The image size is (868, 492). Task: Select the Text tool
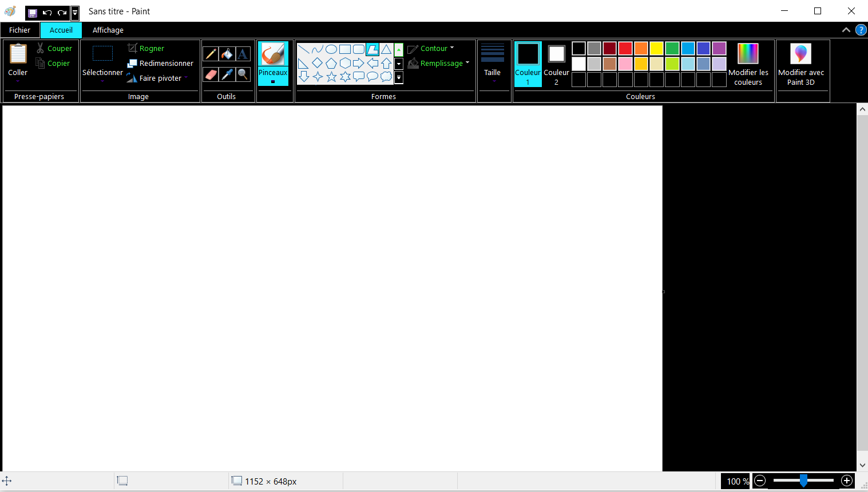(x=243, y=54)
